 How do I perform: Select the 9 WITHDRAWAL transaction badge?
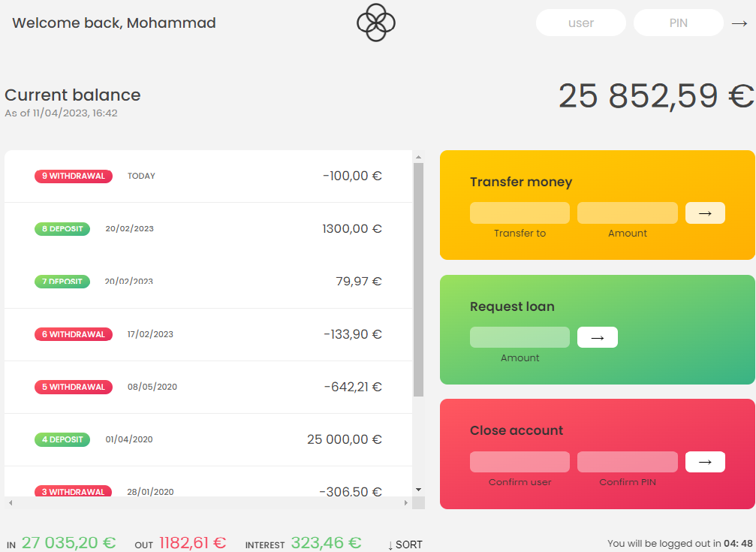tap(74, 176)
